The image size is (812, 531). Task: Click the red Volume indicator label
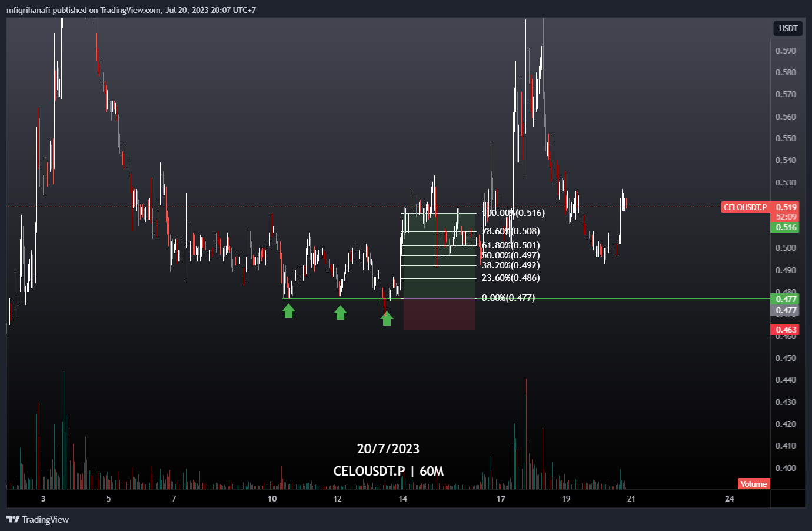(x=754, y=484)
